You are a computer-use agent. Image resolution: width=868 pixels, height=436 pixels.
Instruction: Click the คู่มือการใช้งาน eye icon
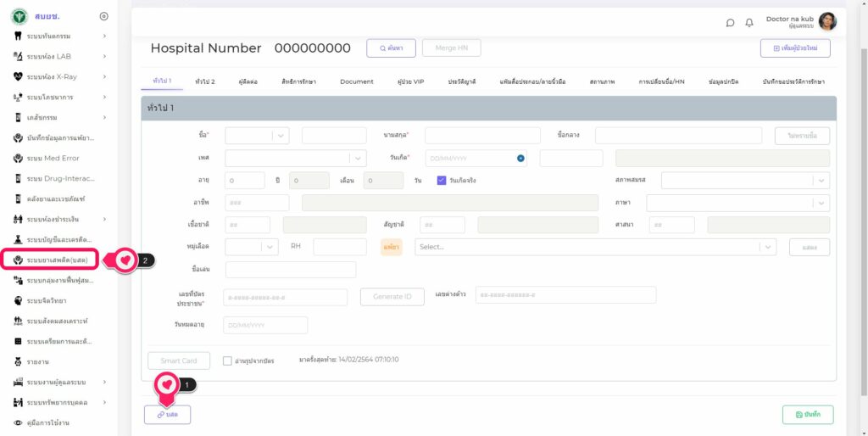click(x=18, y=422)
